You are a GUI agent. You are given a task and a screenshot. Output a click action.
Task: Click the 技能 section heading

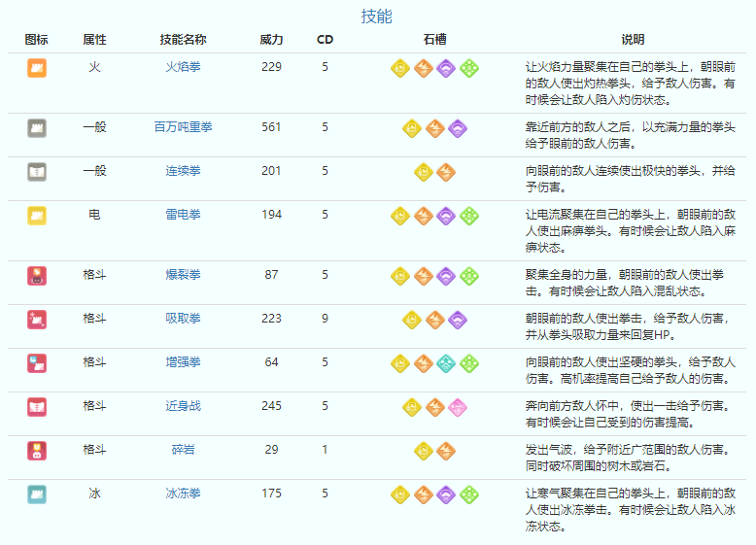pos(377,17)
